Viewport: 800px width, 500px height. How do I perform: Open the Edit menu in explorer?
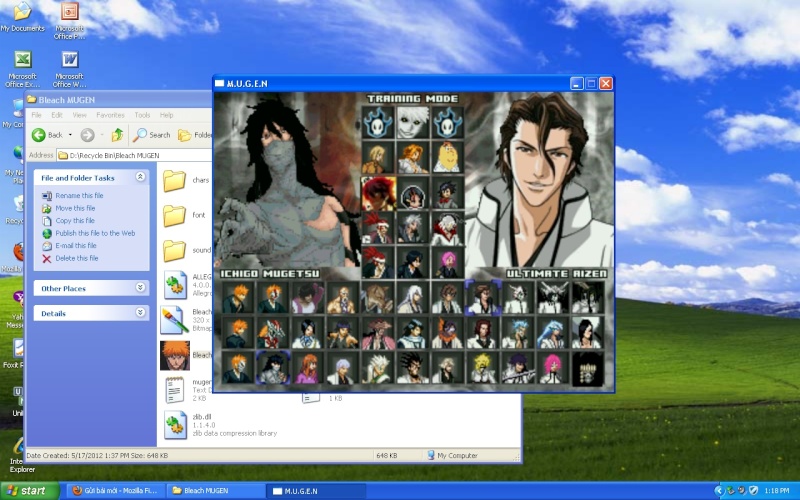57,115
